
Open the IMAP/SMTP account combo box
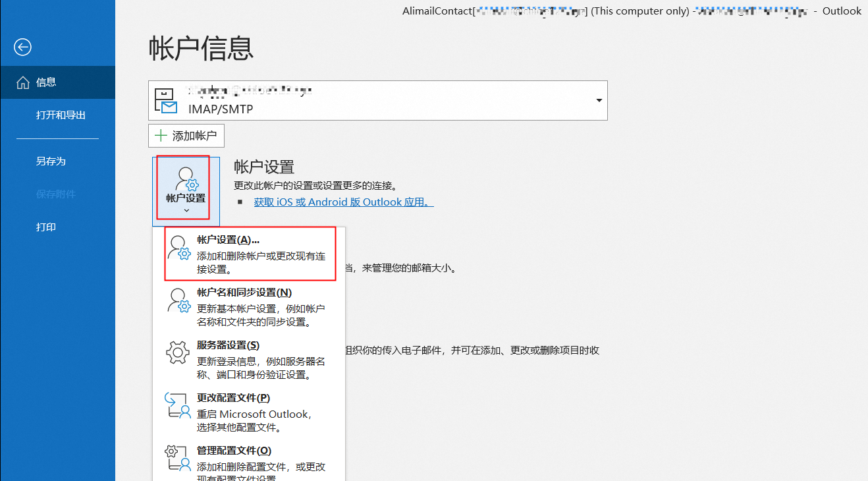pos(378,100)
